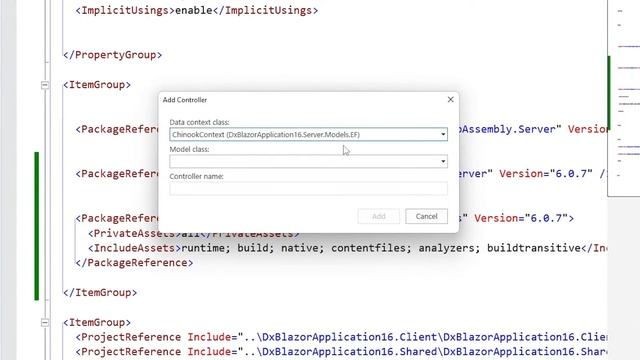Open the Data context class dropdown
640x360 pixels.
308,134
